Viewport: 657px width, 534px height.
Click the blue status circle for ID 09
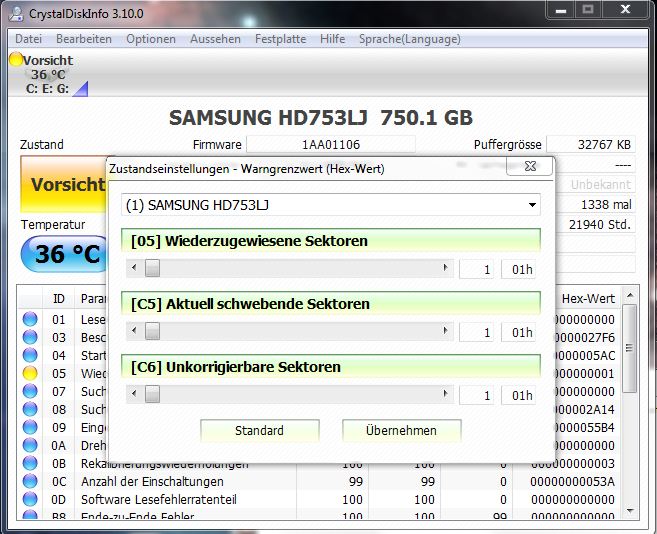(x=30, y=428)
